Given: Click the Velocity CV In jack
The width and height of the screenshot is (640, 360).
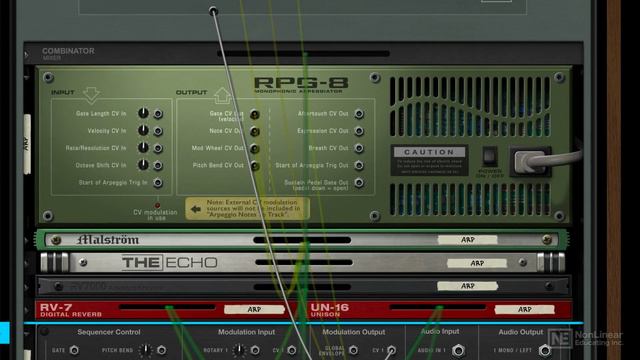Looking at the screenshot, I should point(158,131).
